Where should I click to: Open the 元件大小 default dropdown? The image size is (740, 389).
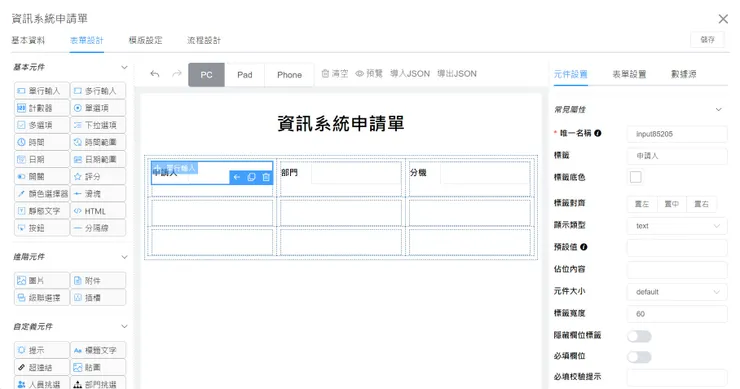tap(677, 292)
